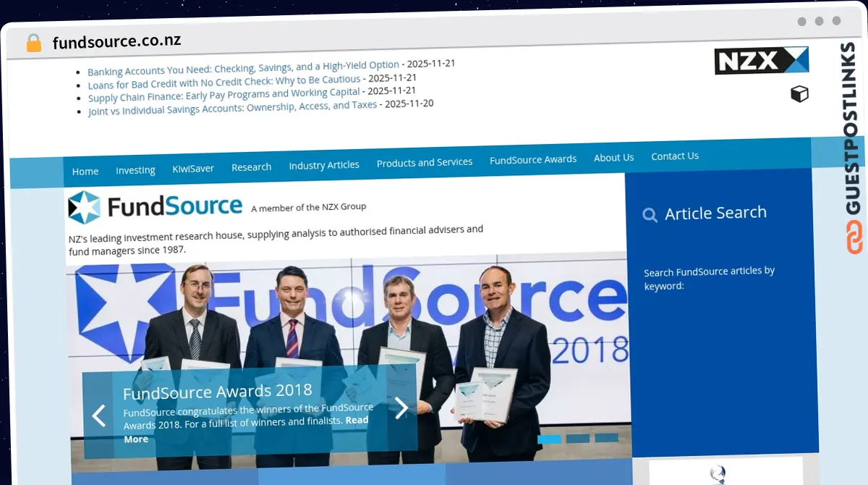Select second carousel slide indicator
This screenshot has height=485, width=868.
578,438
